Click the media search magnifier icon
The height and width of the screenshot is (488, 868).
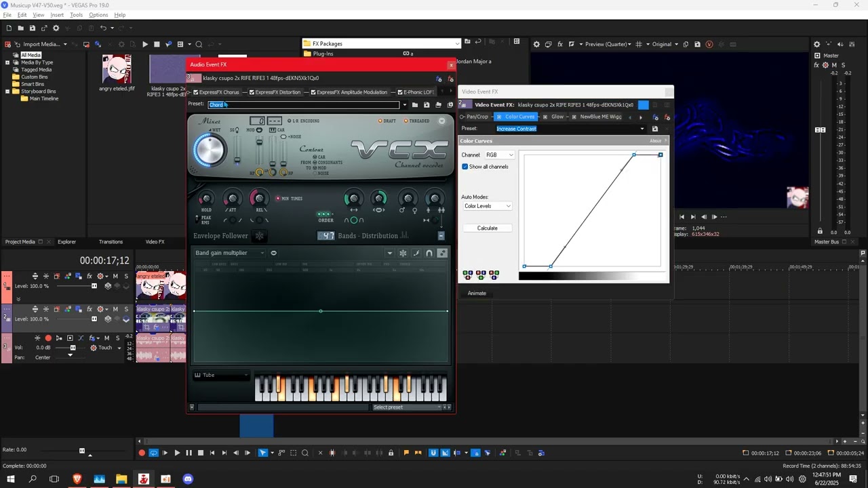[199, 44]
